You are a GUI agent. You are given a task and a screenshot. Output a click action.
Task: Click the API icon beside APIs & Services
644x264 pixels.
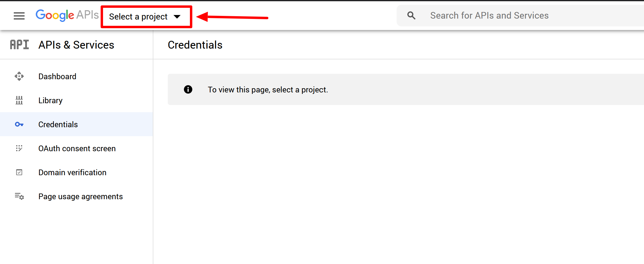(19, 45)
